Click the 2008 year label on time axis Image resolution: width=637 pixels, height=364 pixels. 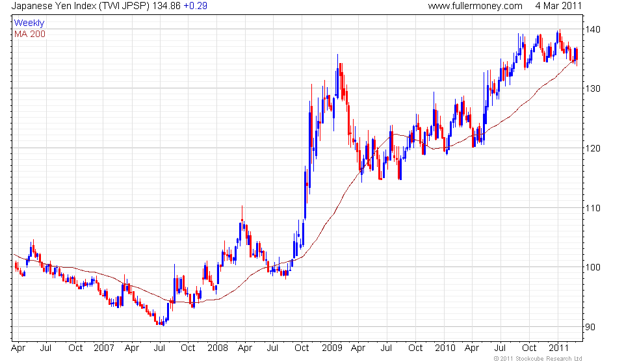coord(217,348)
